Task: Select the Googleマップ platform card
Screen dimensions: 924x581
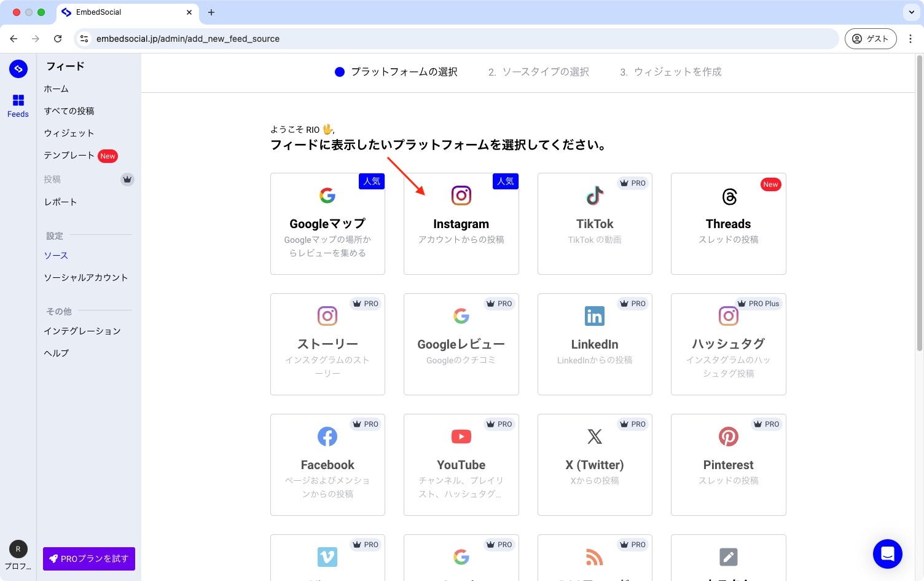Action: [327, 224]
